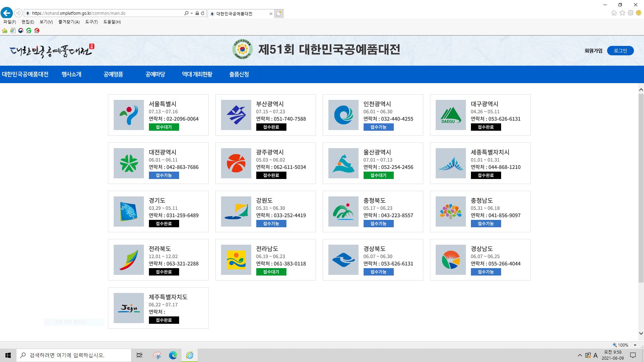Screen dimensions: 644x362
Task: Click 접수대기 button for 서울특별시
Action: pyautogui.click(x=164, y=127)
